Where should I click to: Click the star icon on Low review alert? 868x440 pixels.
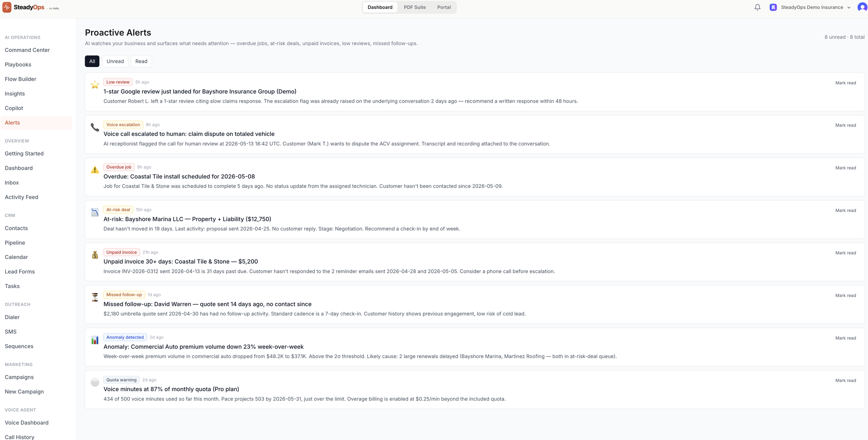[x=95, y=85]
